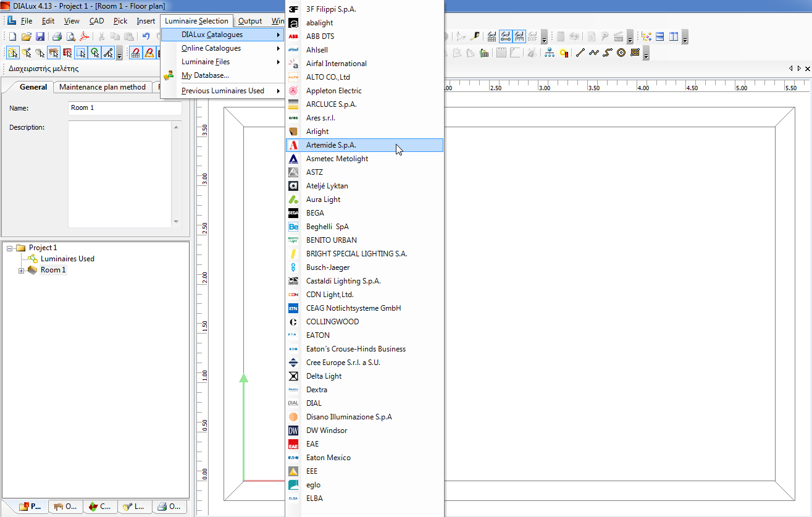Viewport: 812px width, 517px height.
Task: Arrange windows horizontally with the blue stacked icon
Action: (659, 36)
